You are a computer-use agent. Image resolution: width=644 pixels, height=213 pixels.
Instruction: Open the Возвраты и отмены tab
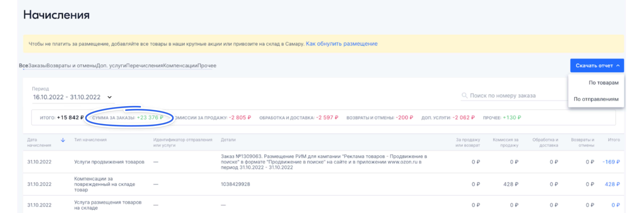(x=71, y=66)
